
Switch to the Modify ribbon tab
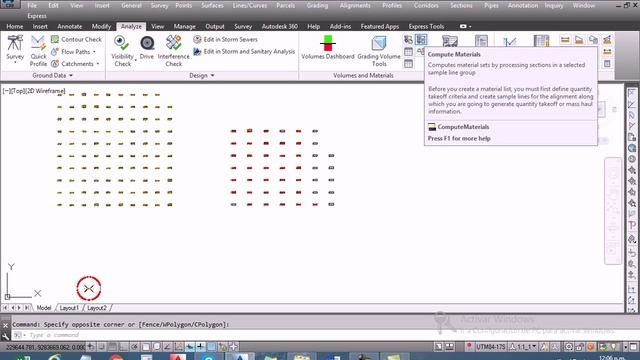pyautogui.click(x=101, y=26)
